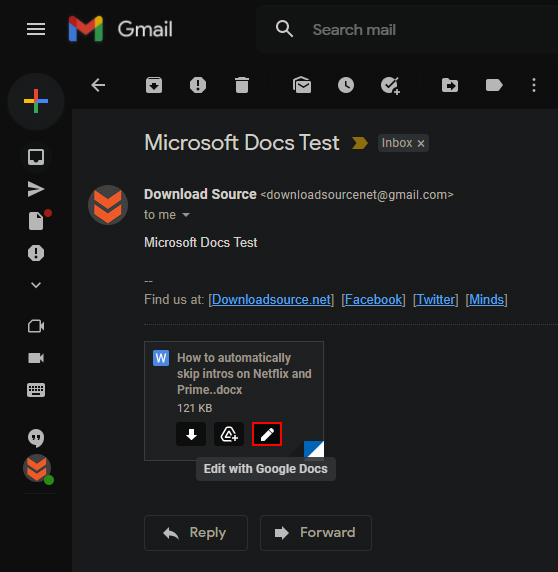
Task: Open the Twitter link
Action: (x=435, y=299)
